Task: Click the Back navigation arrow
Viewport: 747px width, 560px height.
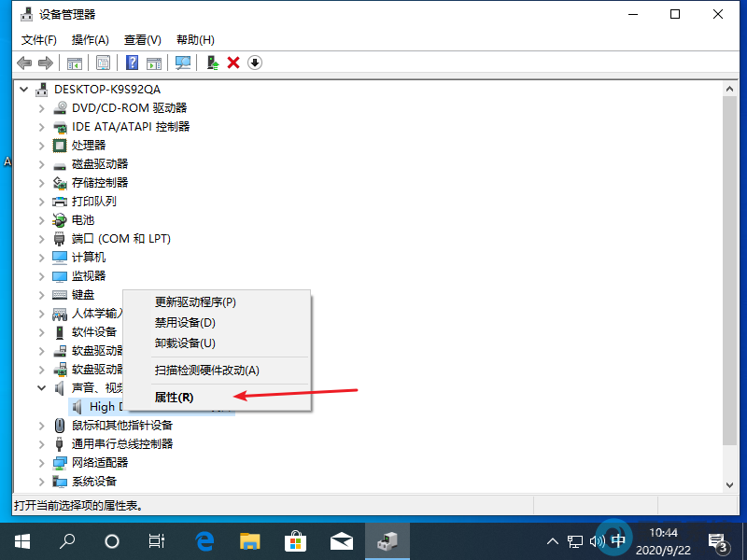Action: pyautogui.click(x=23, y=63)
